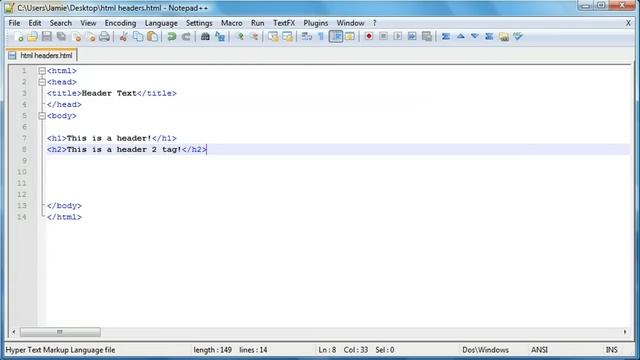Create a new document with the New icon
The image size is (640, 360).
[x=18, y=37]
